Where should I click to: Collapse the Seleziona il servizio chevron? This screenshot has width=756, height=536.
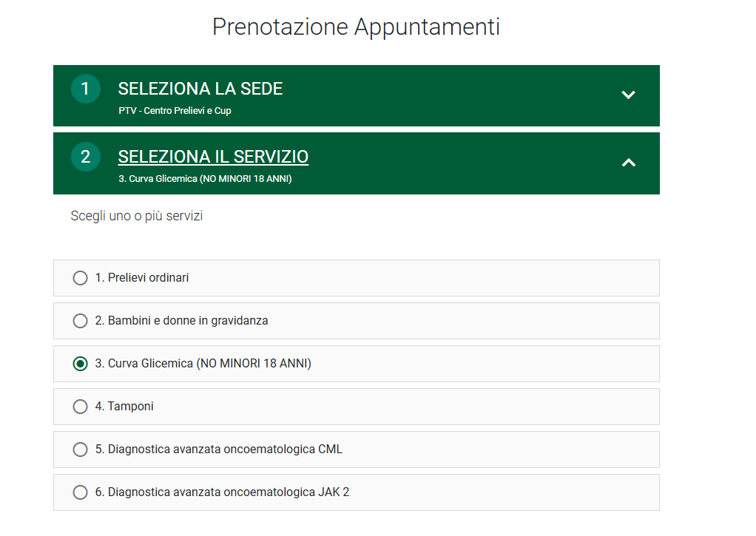[628, 163]
